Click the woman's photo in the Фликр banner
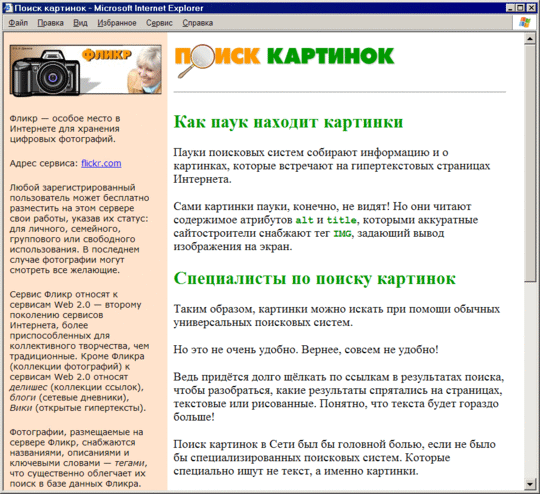 coord(145,71)
